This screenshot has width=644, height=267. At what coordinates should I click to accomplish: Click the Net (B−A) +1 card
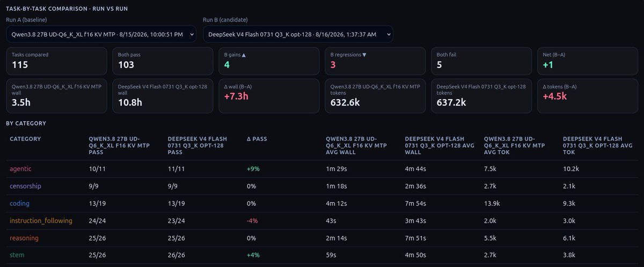[x=588, y=61]
